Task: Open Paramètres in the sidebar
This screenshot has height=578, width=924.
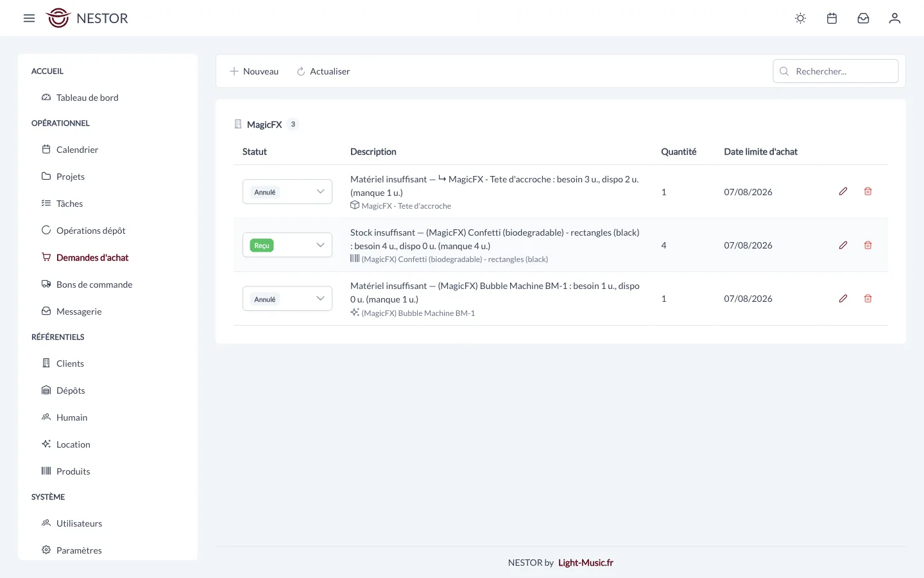Action: pos(79,550)
